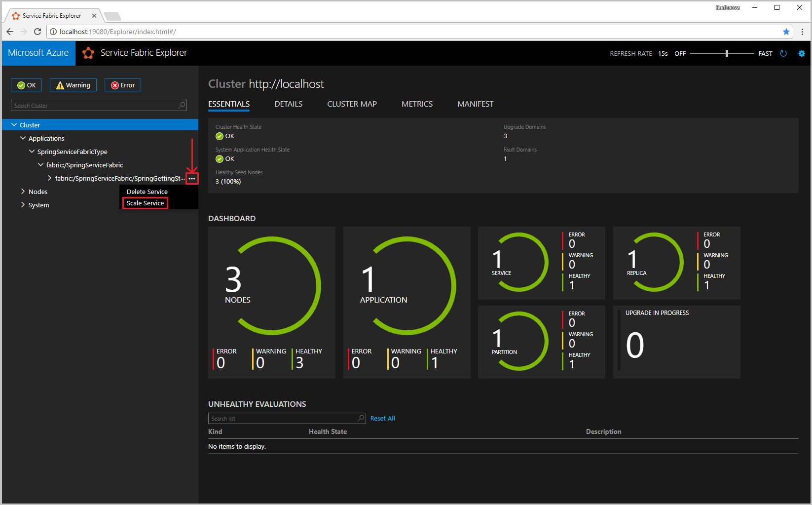Image resolution: width=812 pixels, height=505 pixels.
Task: Click the REFRESH RATE 15s value
Action: [663, 53]
